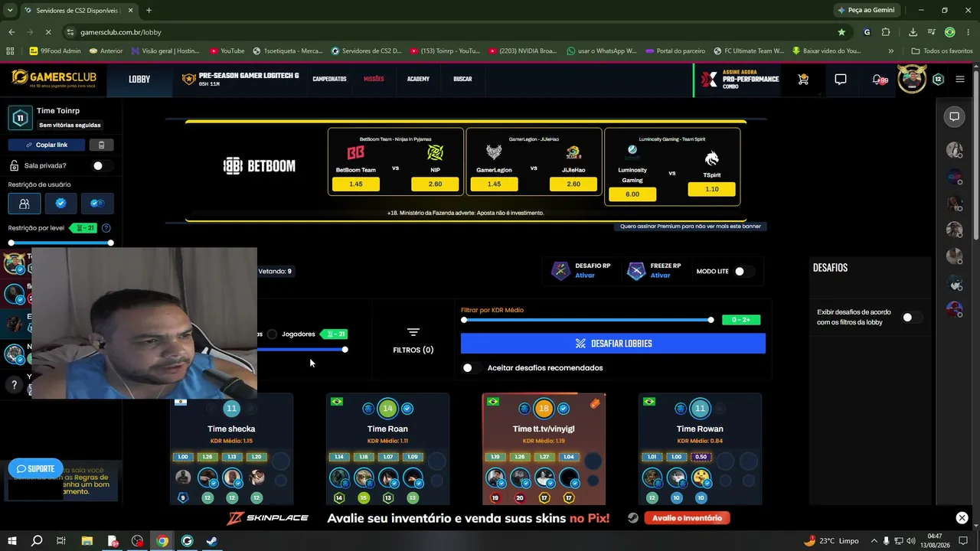Open the shopping cart icon
This screenshot has width=980, height=551.
pos(803,79)
